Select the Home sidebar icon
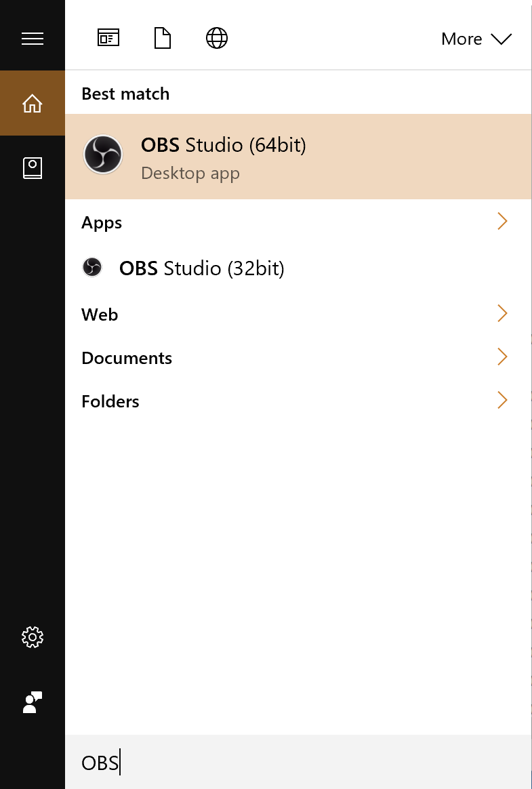 pyautogui.click(x=33, y=104)
